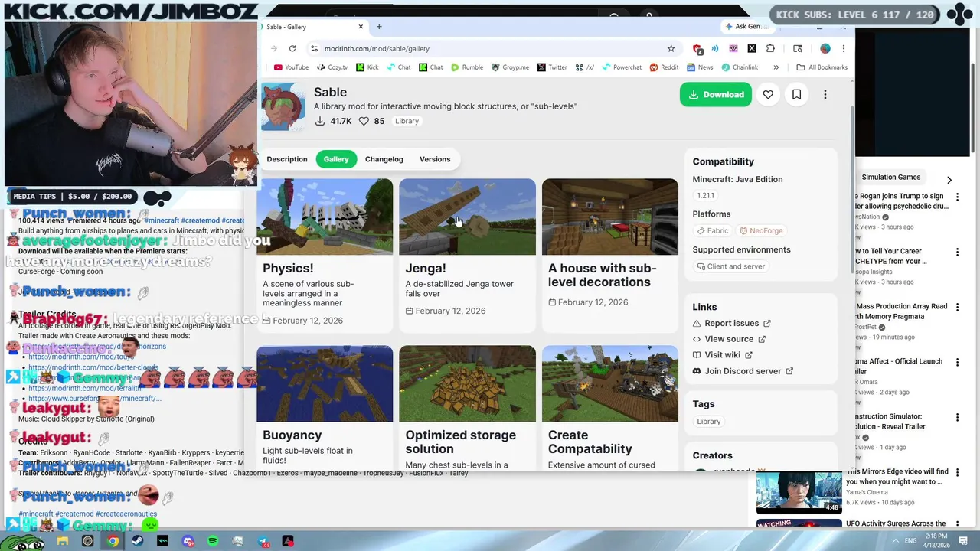Click the Client and server chip
The height and width of the screenshot is (551, 980).
tap(730, 266)
